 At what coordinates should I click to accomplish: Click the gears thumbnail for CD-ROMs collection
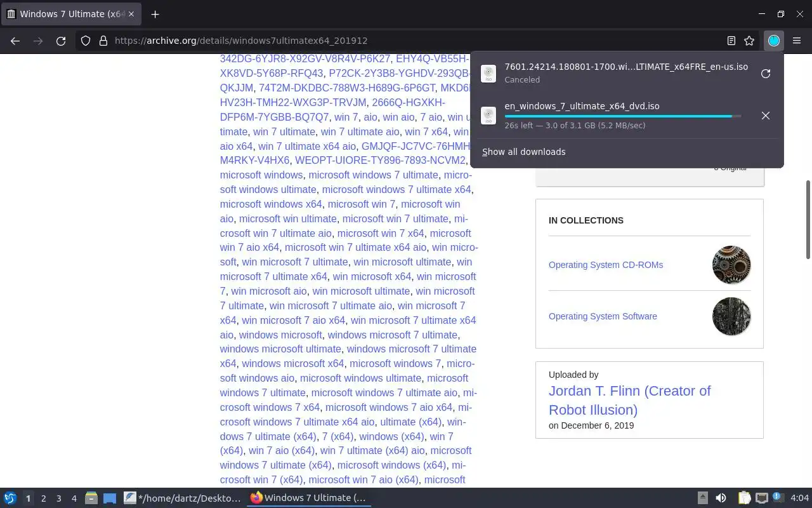731,265
